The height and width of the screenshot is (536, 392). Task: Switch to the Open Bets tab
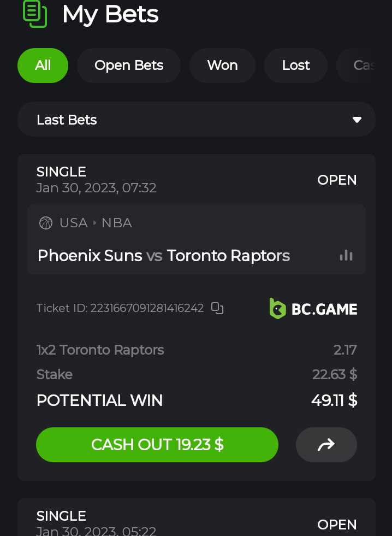pos(129,66)
